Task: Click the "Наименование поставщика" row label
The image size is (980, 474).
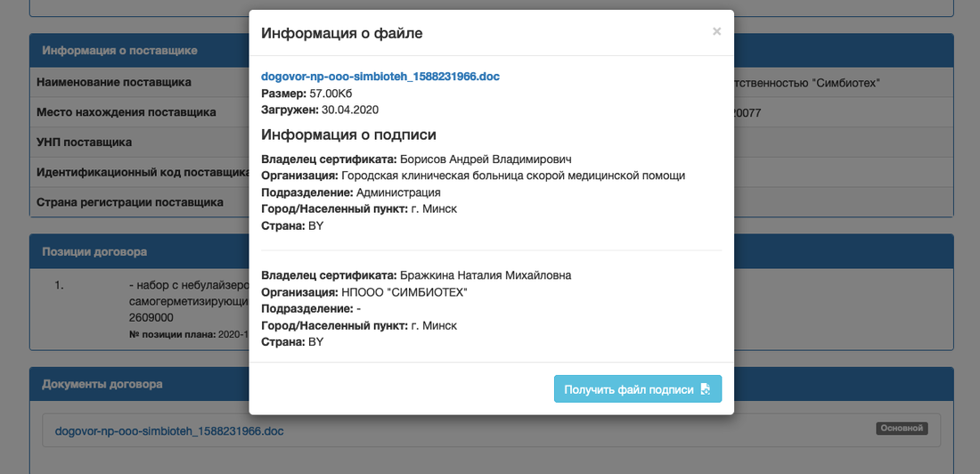Action: 114,82
